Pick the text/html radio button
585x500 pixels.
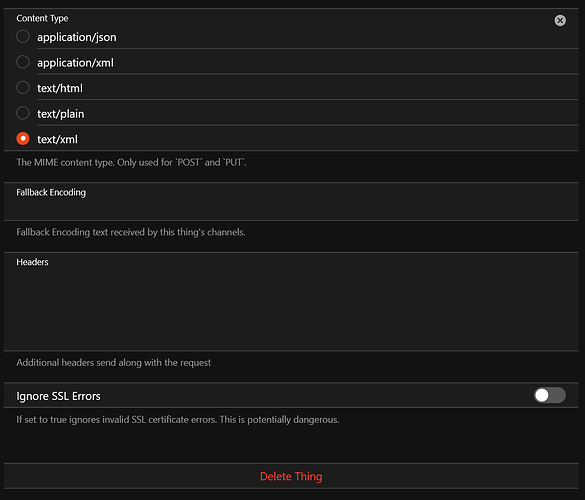tap(23, 88)
